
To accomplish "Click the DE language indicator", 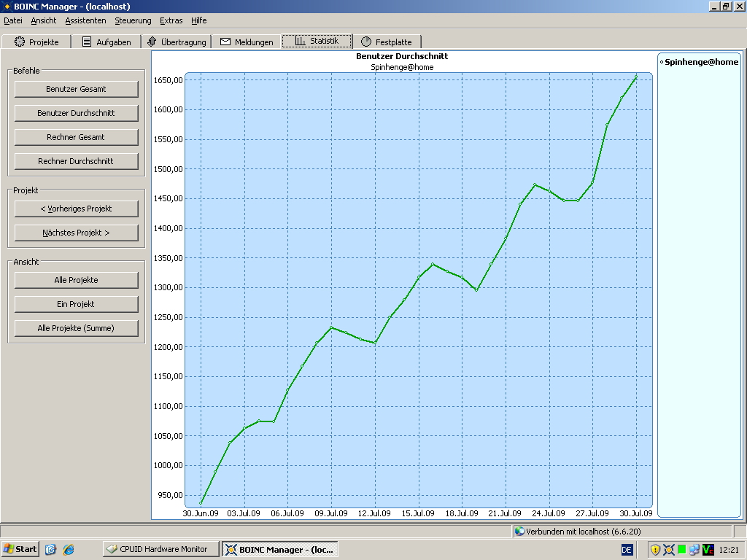I will [x=627, y=550].
